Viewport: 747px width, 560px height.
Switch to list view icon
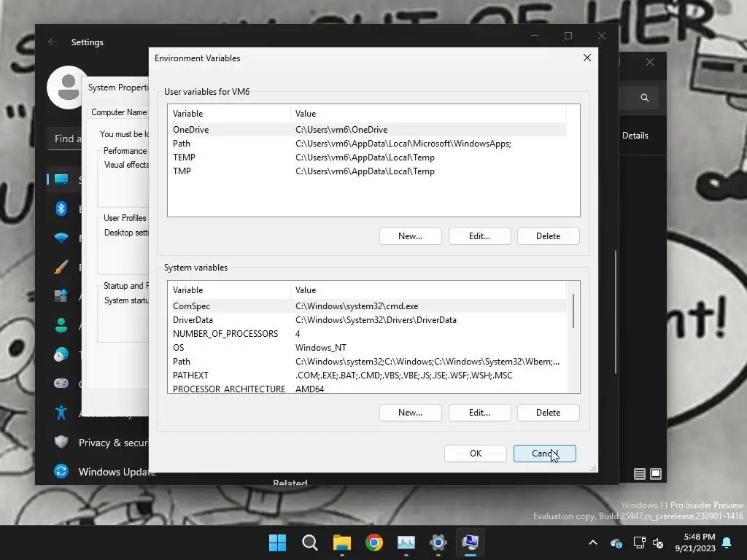pos(639,474)
